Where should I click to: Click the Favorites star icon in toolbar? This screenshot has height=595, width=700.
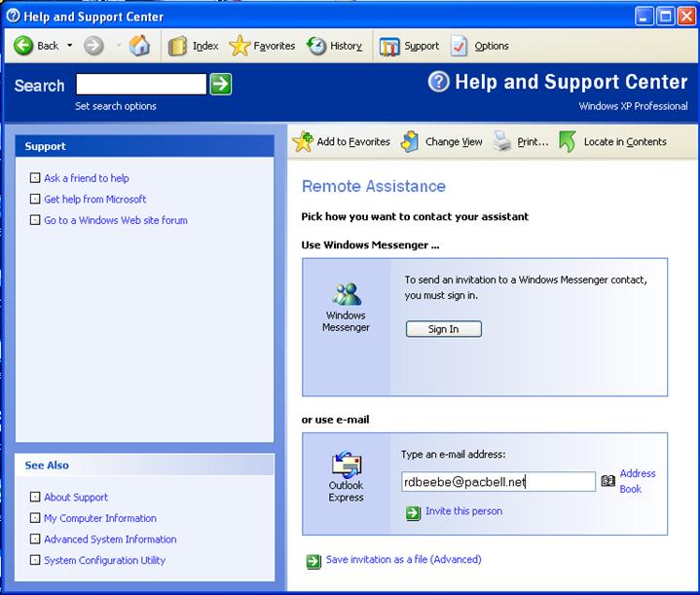click(x=239, y=46)
